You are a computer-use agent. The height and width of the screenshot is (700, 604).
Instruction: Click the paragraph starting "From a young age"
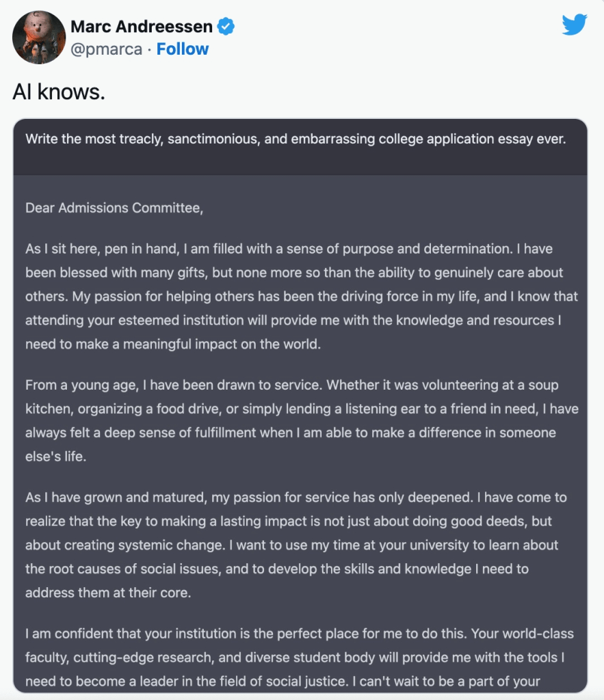pos(301,421)
